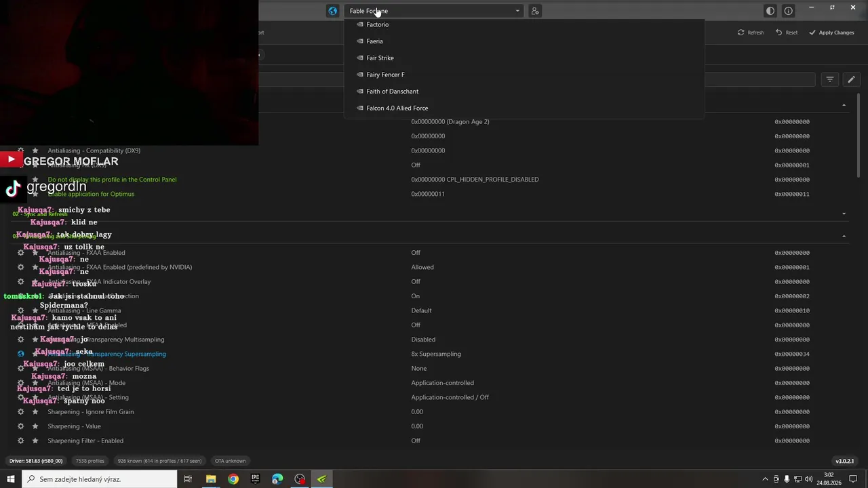Click gear icon of Antialiasing - Line Gamma row
868x488 pixels.
pos(20,310)
